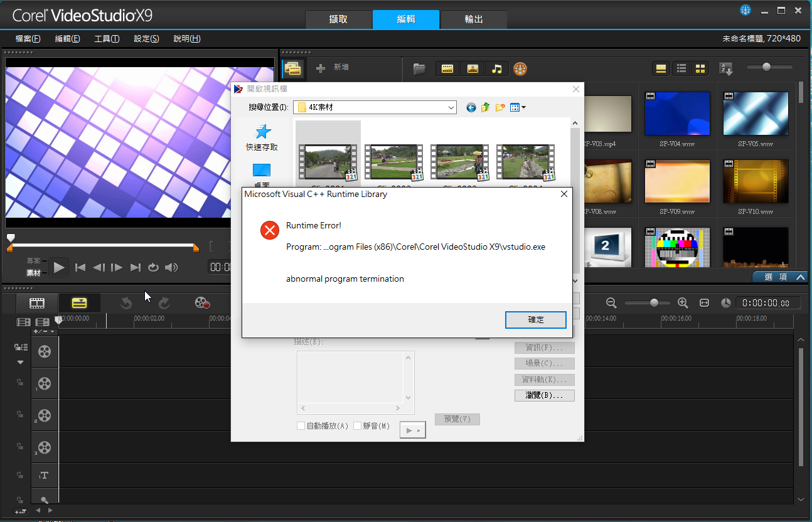Image resolution: width=812 pixels, height=522 pixels.
Task: Toggle the show audio files filter
Action: click(496, 68)
